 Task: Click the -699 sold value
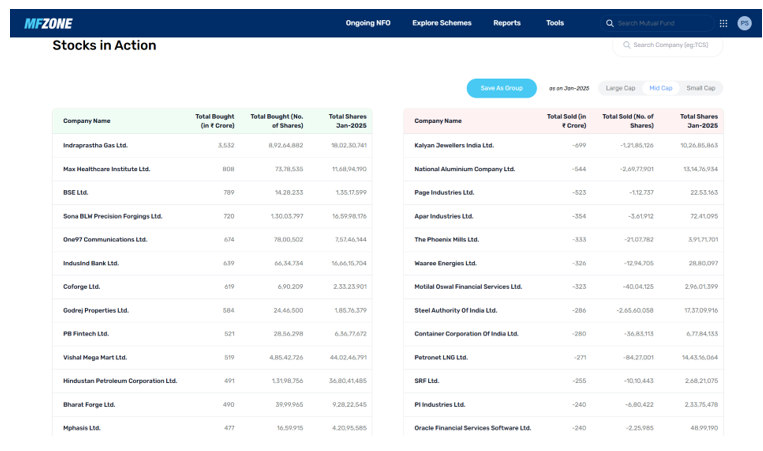pos(579,145)
